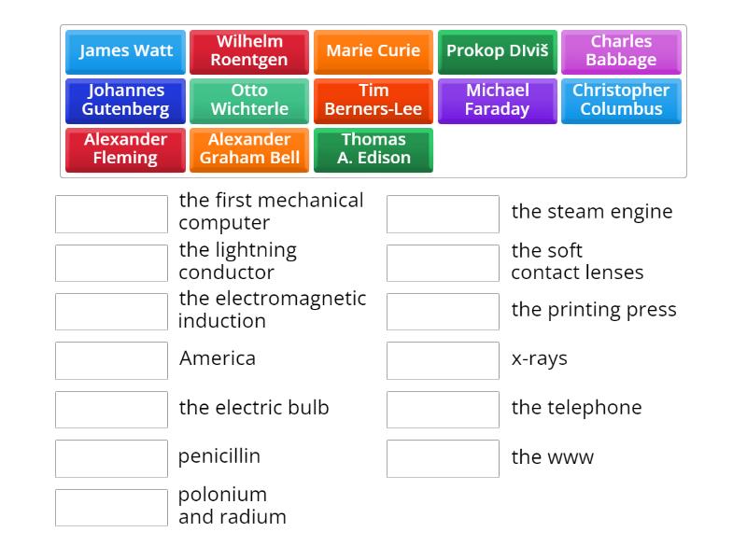Click the Marie Curie tile
The image size is (747, 560).
373,51
